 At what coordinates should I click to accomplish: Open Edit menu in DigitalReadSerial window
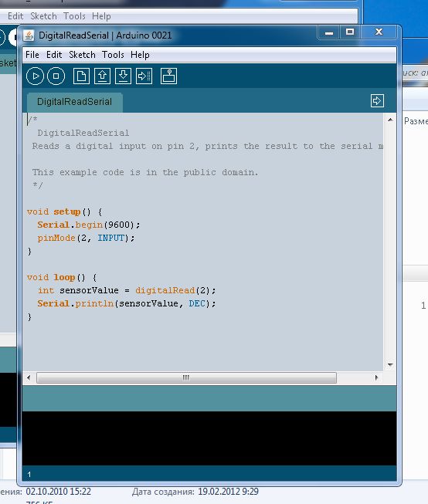(x=54, y=55)
